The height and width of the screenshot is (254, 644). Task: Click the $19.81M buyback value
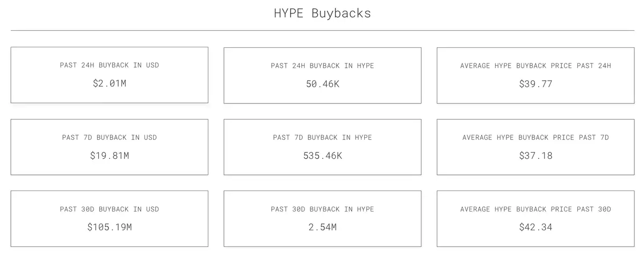coord(110,156)
